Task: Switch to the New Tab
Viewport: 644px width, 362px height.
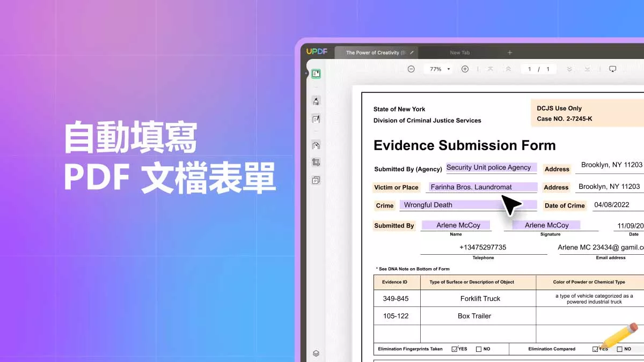Action: pos(460,52)
